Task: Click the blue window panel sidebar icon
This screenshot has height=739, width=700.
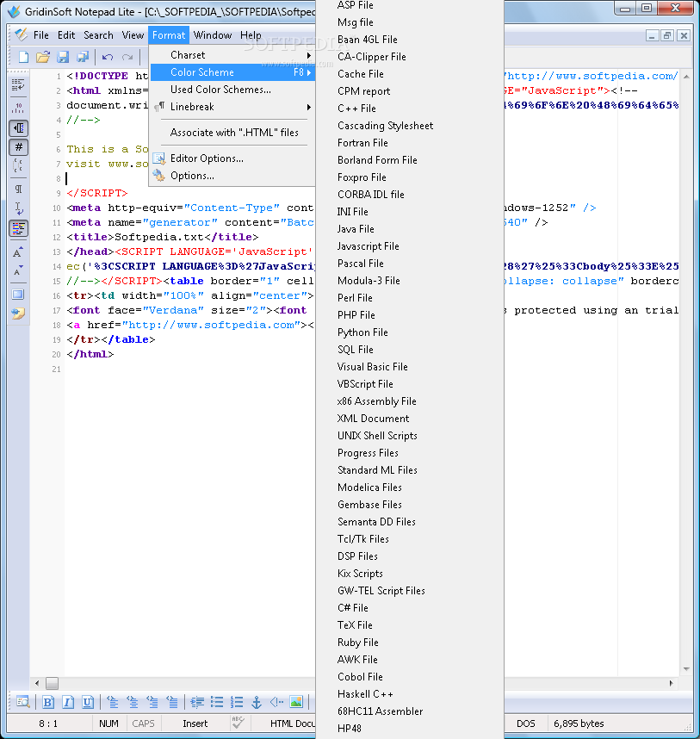Action: point(18,295)
